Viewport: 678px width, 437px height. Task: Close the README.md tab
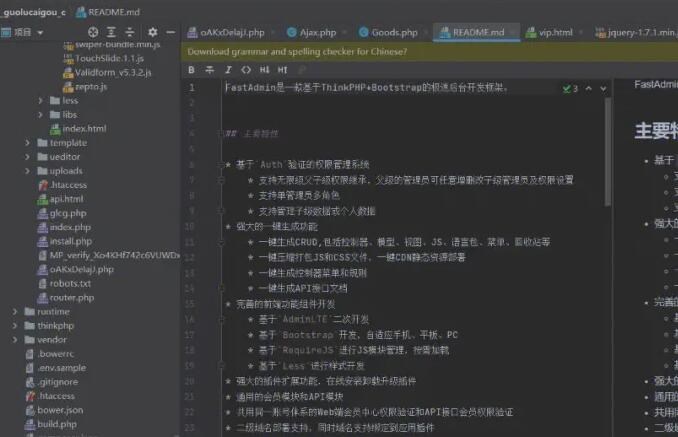[x=512, y=32]
